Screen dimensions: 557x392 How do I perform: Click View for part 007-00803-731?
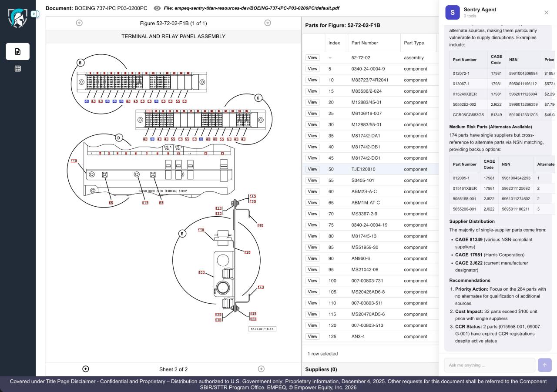click(x=312, y=281)
